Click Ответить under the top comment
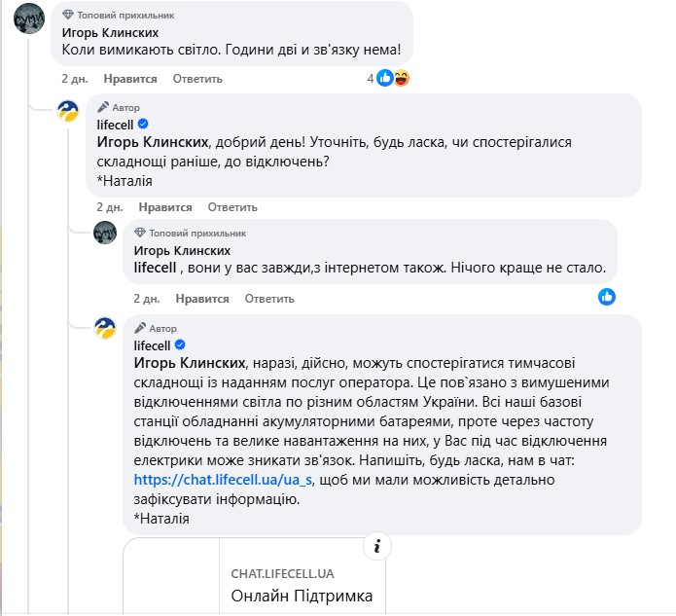 tap(197, 78)
